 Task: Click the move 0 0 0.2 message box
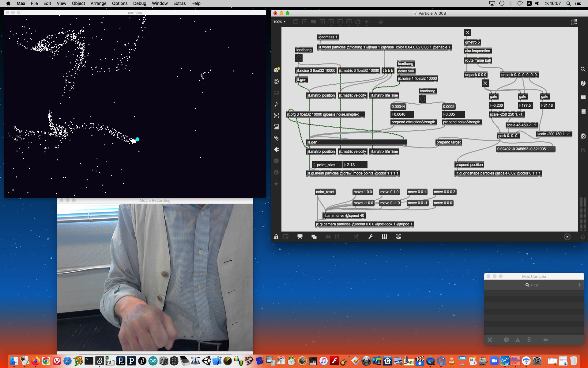(444, 192)
